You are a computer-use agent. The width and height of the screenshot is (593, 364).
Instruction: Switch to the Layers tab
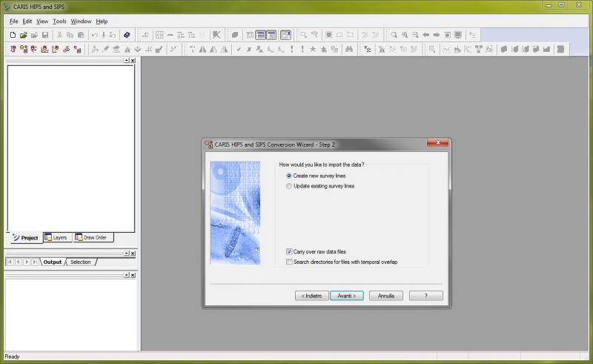coord(56,238)
